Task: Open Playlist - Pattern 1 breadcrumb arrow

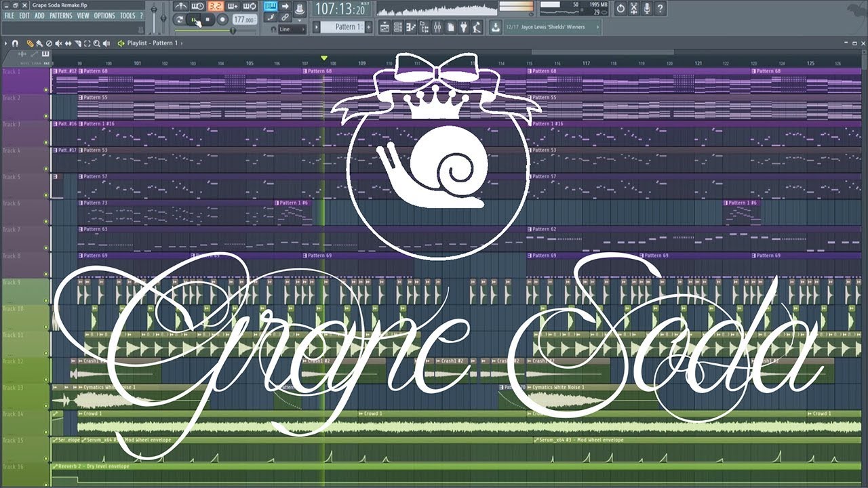Action: [182, 43]
